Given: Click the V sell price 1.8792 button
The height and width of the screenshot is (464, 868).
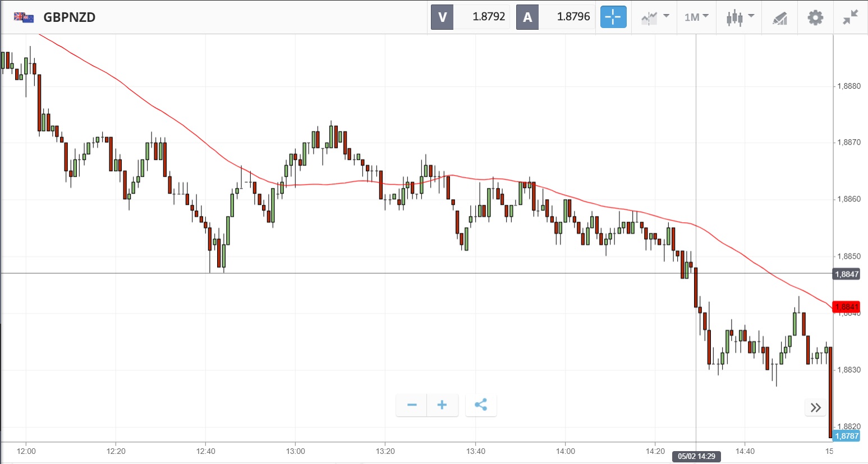Looking at the screenshot, I should 471,17.
